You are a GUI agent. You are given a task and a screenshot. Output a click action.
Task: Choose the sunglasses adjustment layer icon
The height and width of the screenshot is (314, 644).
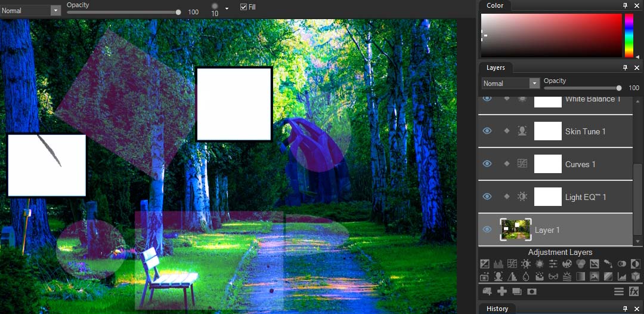tap(553, 276)
